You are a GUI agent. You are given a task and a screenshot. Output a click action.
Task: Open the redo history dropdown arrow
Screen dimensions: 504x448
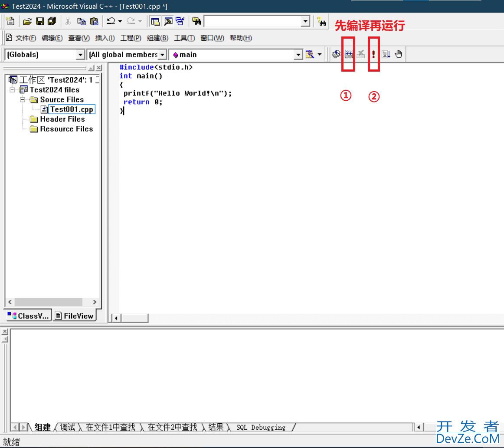click(140, 21)
